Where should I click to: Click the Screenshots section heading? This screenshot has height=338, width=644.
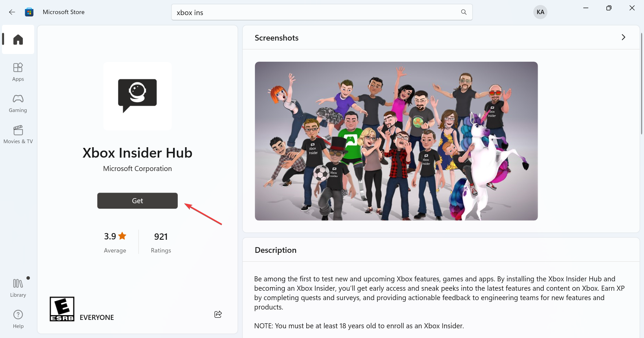coord(276,38)
